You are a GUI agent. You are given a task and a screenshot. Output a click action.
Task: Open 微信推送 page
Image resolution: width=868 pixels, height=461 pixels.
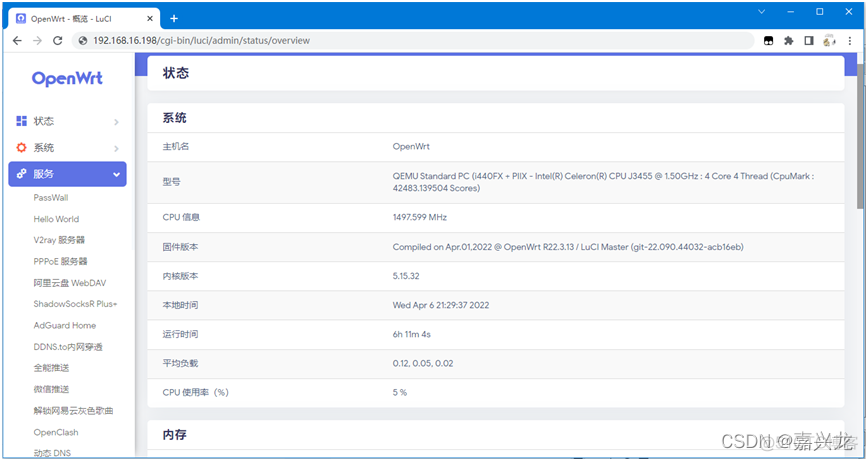(51, 390)
